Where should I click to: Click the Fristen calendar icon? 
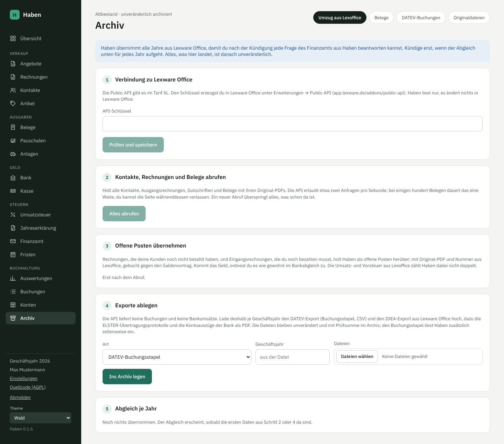point(13,255)
